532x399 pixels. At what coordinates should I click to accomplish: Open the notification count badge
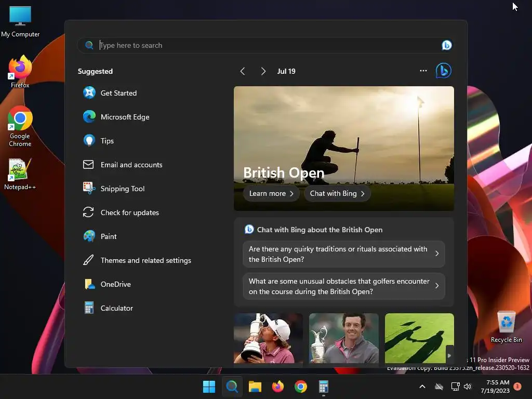(x=517, y=387)
